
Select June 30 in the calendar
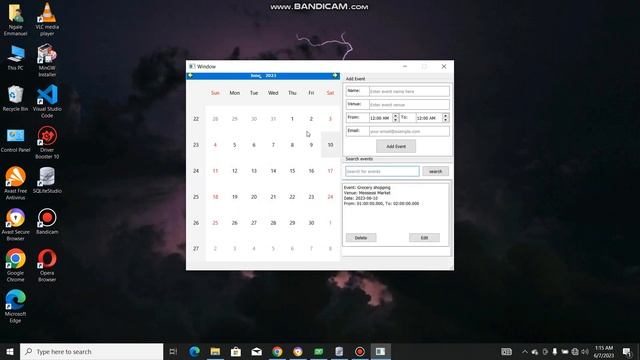[311, 223]
